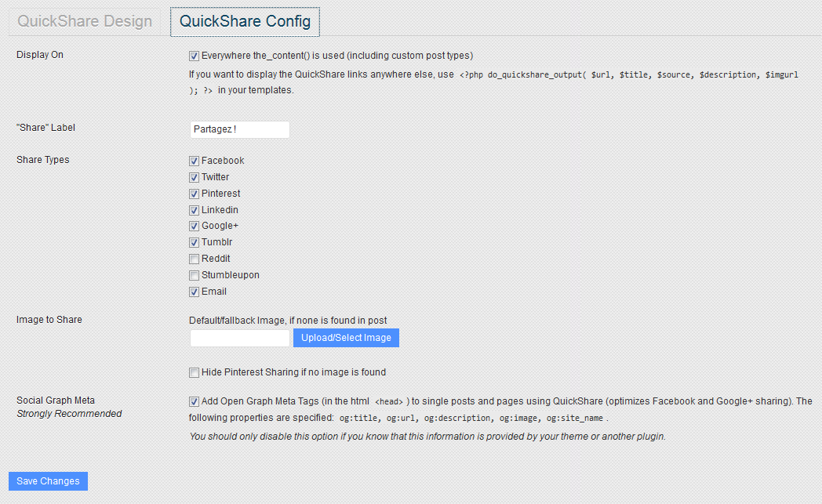Click the Reddit label text
This screenshot has height=504, width=822.
click(216, 259)
